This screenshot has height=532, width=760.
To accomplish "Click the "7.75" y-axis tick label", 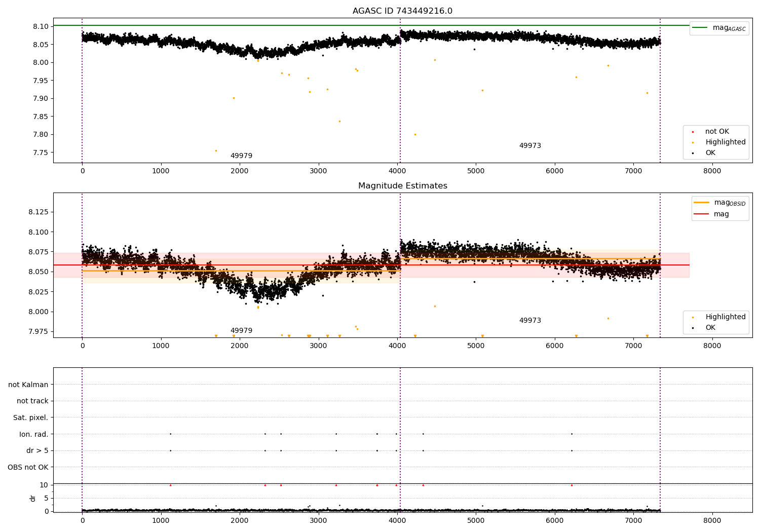I will coord(41,153).
